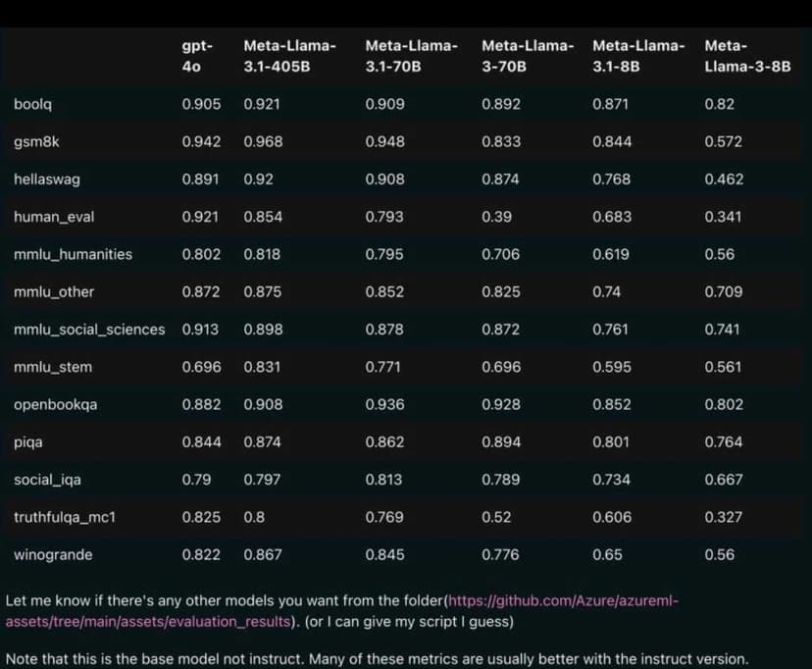Select the 0.968 gsm8k score cell
This screenshot has height=669, width=812.
[263, 141]
